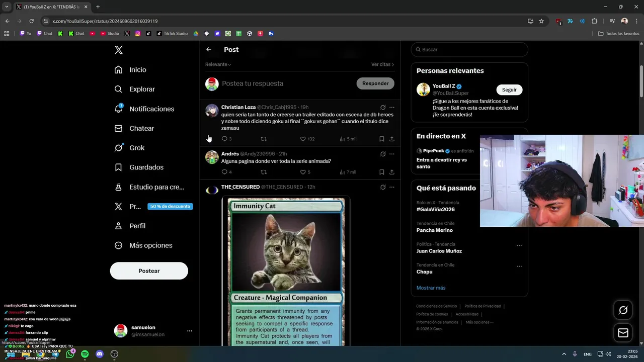Open options for Chapu trend

519,266
